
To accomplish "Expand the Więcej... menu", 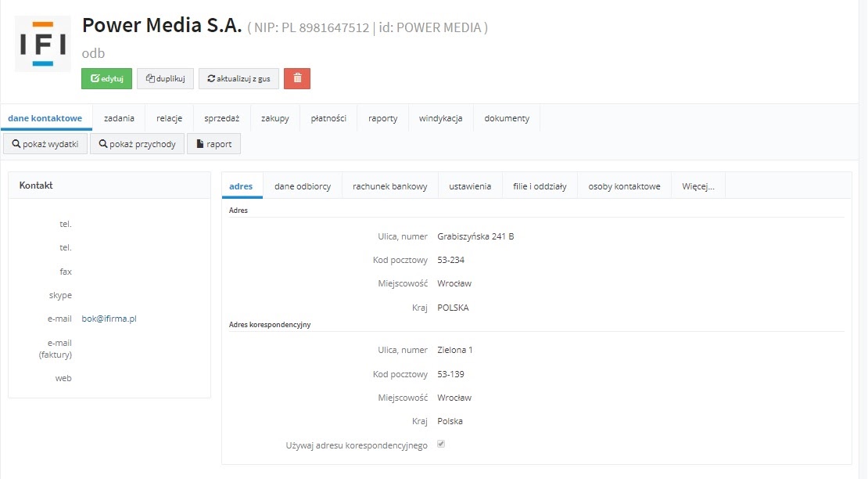I will 698,186.
